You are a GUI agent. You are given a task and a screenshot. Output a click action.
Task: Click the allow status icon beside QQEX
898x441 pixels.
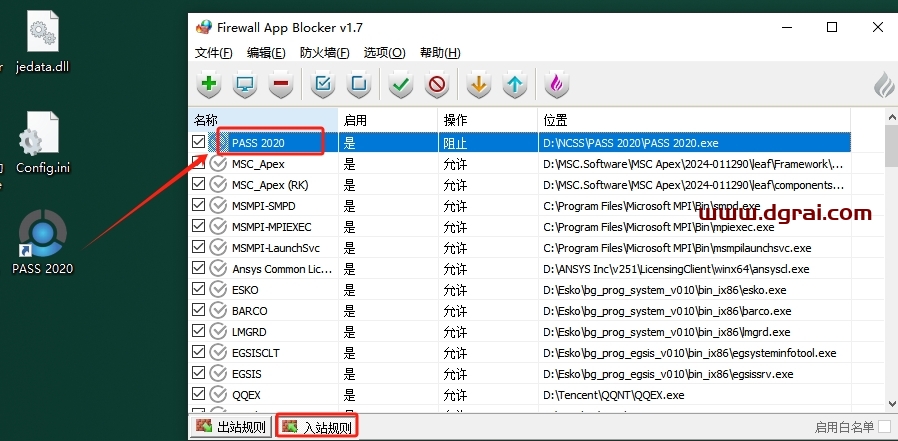tap(218, 395)
